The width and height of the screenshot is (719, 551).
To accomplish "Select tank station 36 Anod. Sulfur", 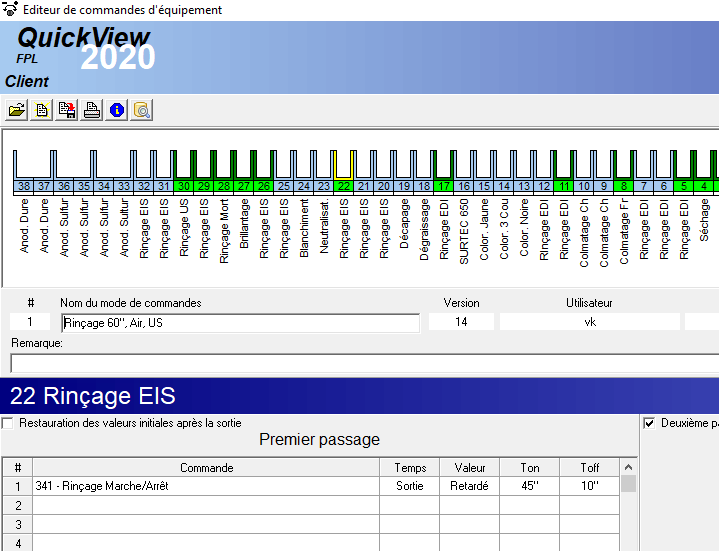I will [64, 186].
